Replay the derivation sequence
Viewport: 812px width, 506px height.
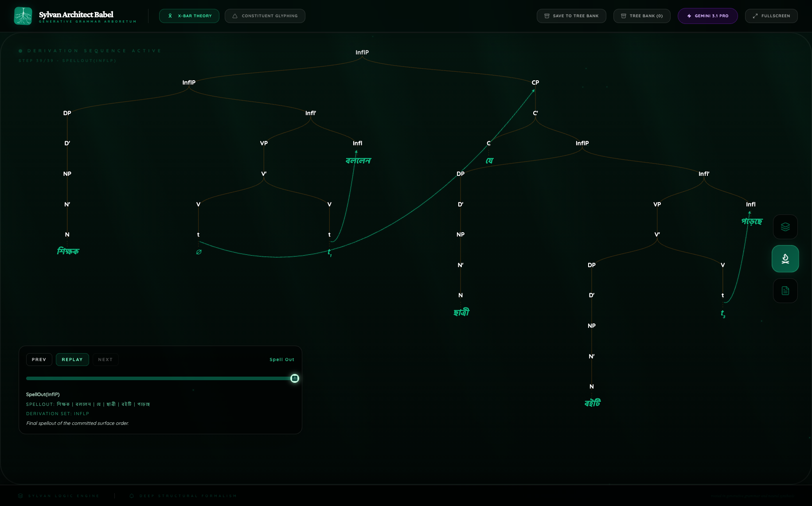click(x=72, y=360)
